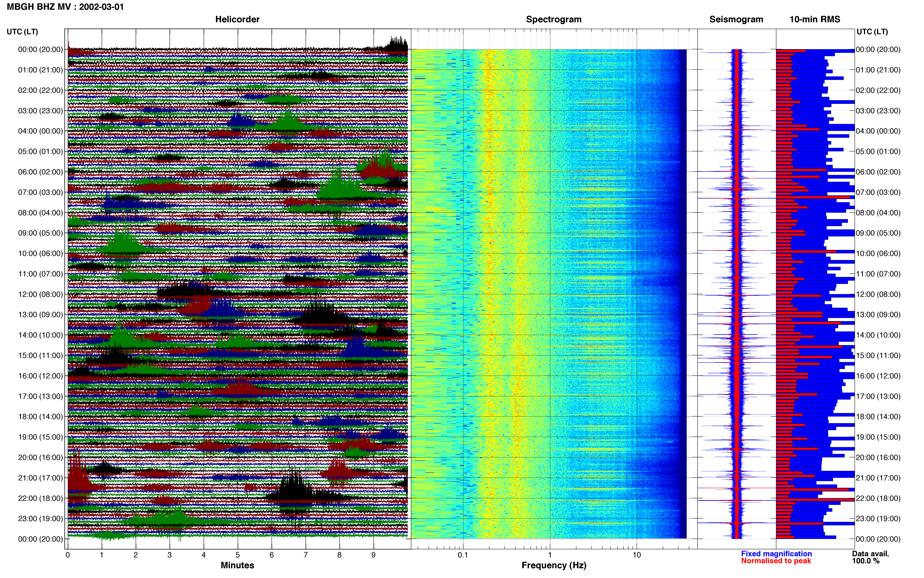Click left time label '03:00 (23:00)'
The image size is (924, 578).
tap(41, 111)
